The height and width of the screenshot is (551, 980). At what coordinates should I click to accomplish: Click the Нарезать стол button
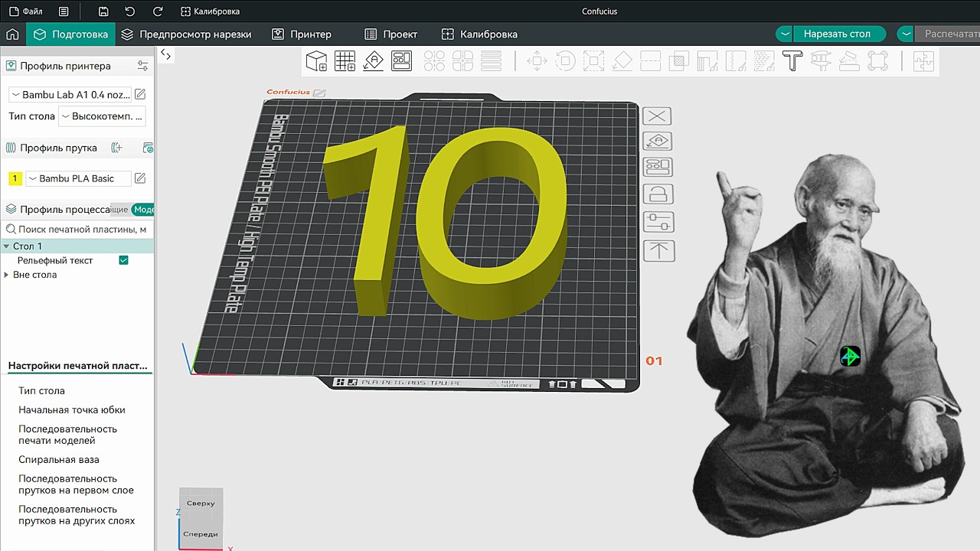click(838, 34)
